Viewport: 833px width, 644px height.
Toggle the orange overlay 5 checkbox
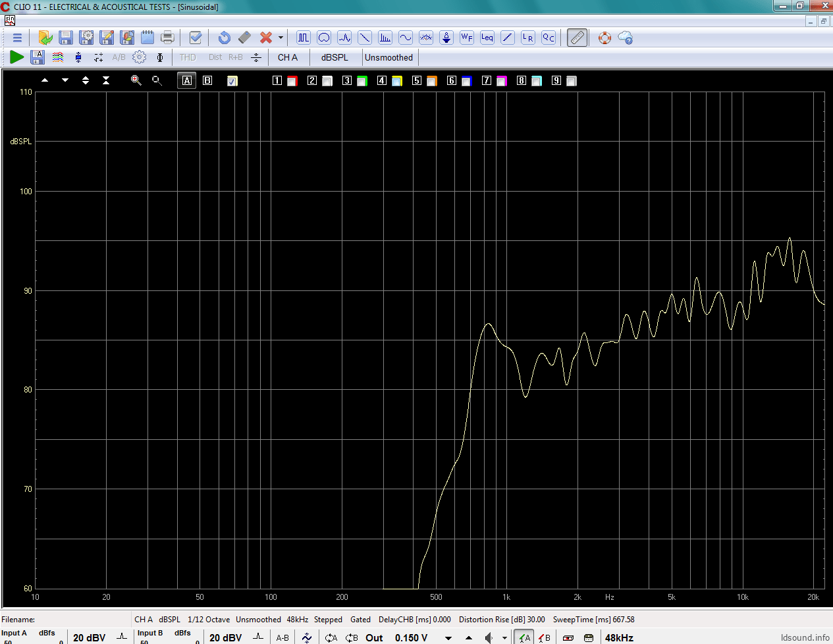point(431,81)
